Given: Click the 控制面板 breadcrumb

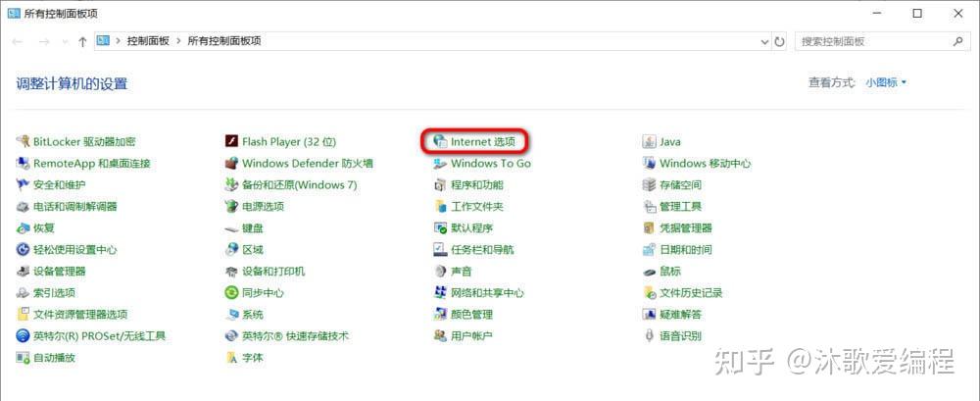Looking at the screenshot, I should (148, 41).
